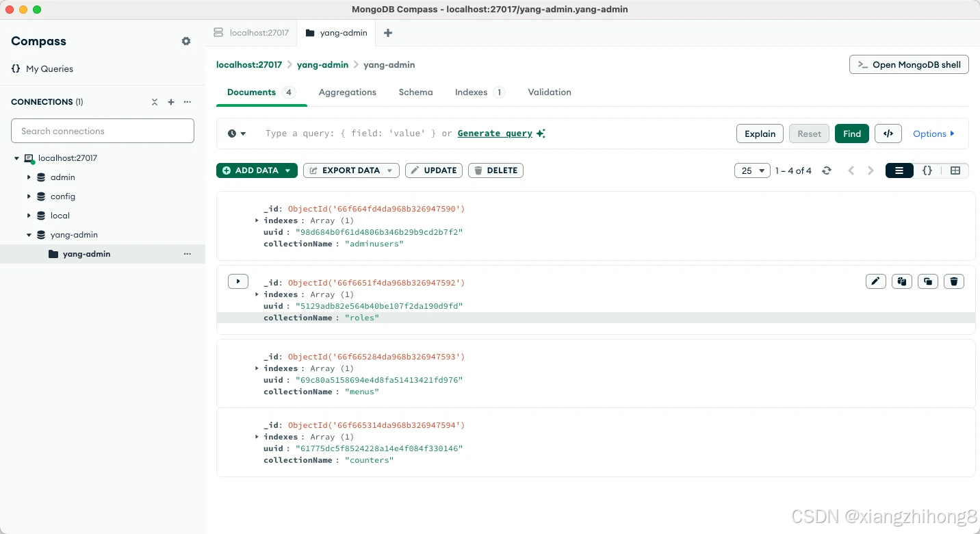Screen dimensions: 980x534
Task: Focus the Search connections field
Action: pos(103,131)
